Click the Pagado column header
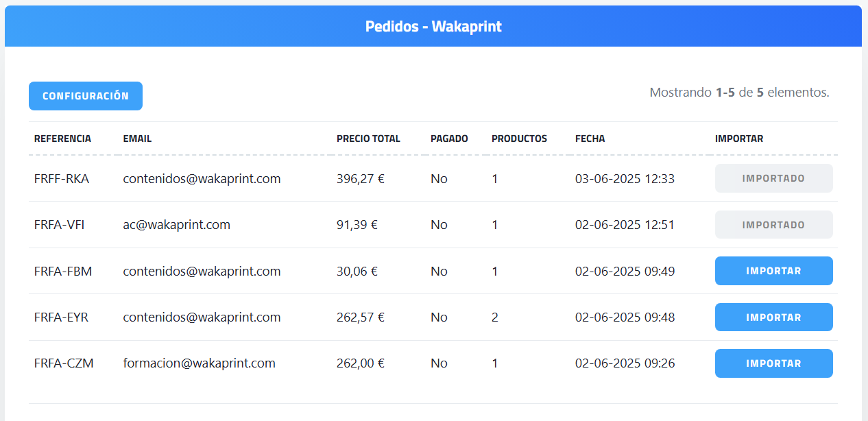Screen dimensions: 868x421 tap(449, 139)
